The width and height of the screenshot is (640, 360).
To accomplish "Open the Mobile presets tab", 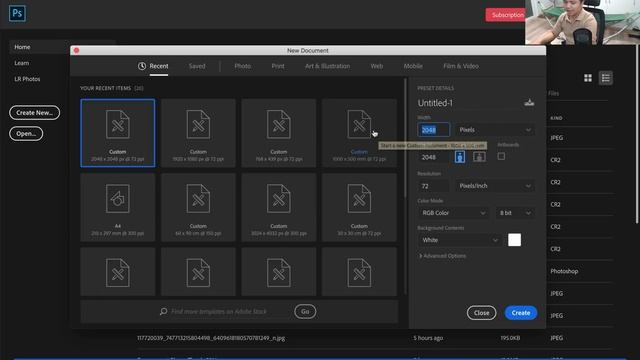I will click(413, 66).
